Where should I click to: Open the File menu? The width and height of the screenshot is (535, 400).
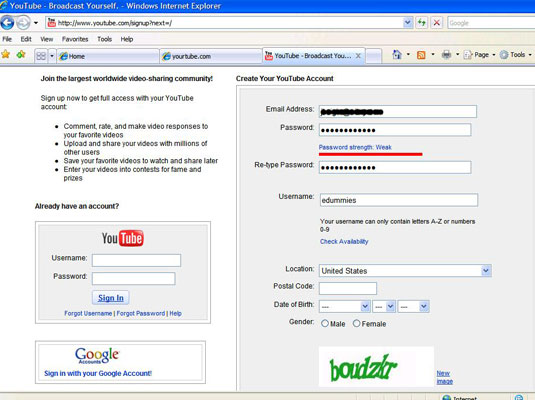[x=7, y=39]
